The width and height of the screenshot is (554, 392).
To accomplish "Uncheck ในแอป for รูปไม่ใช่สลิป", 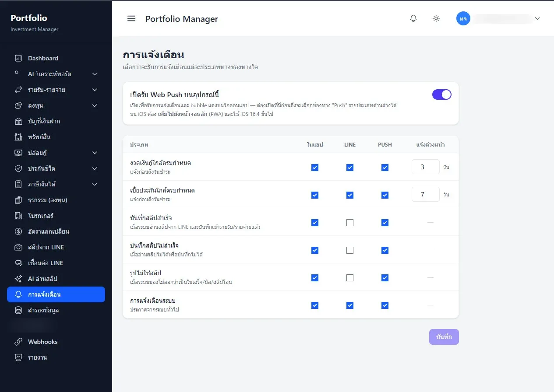I will click(x=315, y=278).
